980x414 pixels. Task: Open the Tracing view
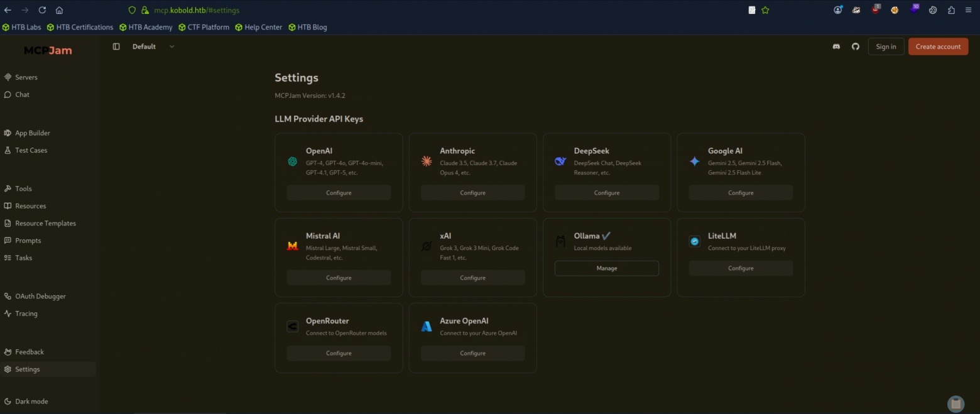(26, 313)
